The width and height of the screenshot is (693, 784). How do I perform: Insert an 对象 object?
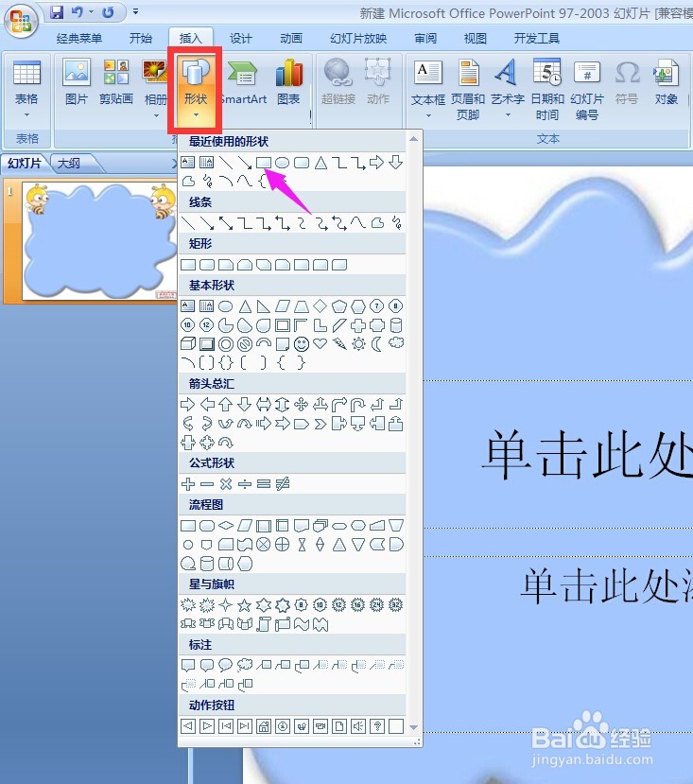point(666,82)
